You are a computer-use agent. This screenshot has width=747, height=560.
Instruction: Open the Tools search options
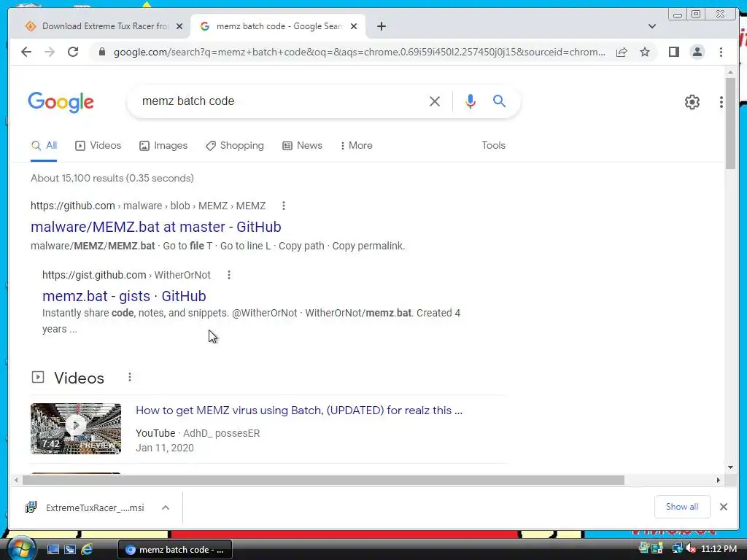click(x=493, y=145)
